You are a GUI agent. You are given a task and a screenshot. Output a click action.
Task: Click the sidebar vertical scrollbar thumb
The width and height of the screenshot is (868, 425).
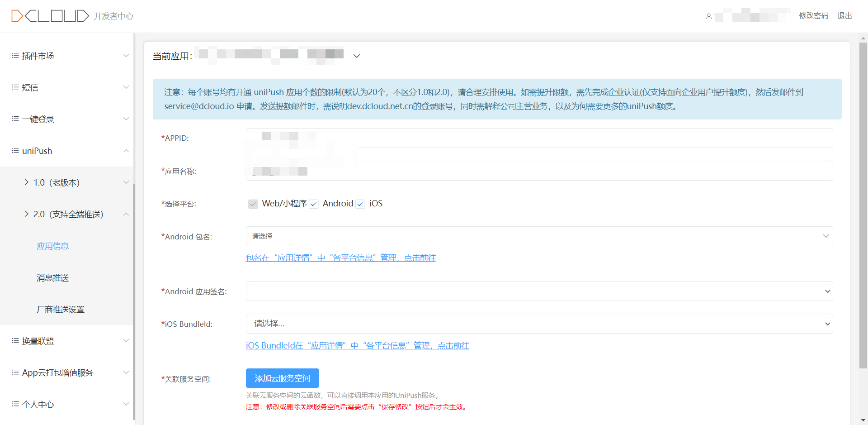point(134,302)
